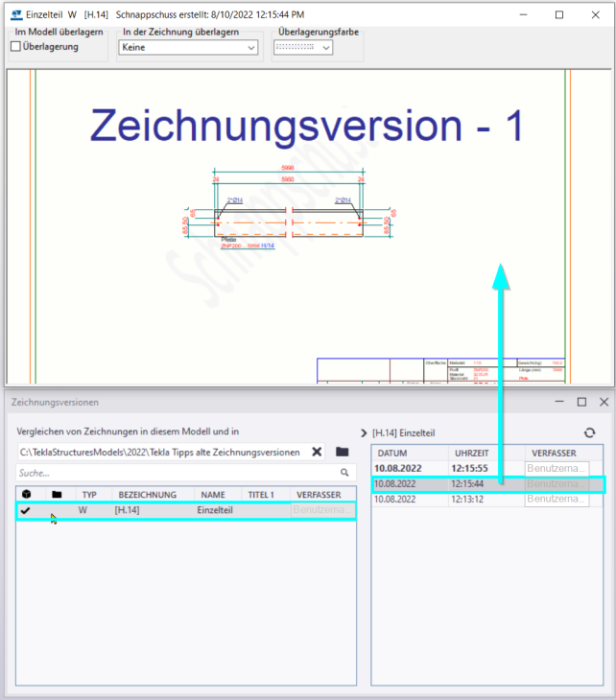Sort by model cube icon column header
Screen dimensions: 616x700
click(26, 494)
